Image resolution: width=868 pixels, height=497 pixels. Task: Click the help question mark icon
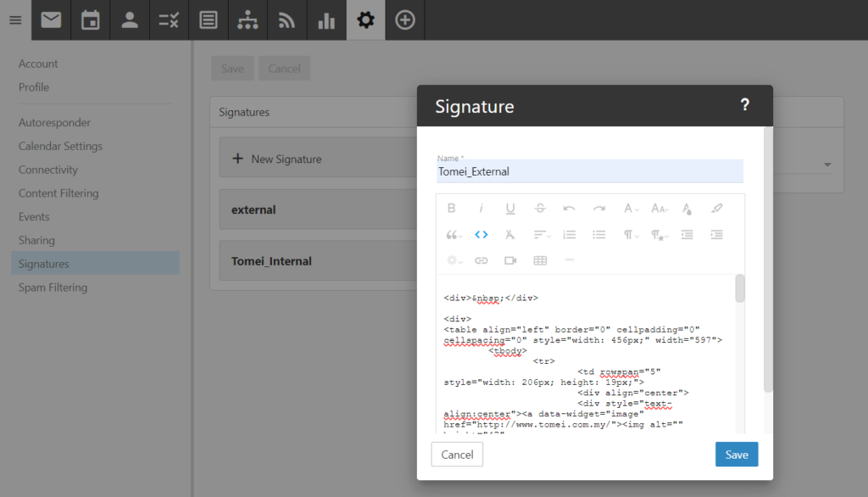(x=744, y=105)
